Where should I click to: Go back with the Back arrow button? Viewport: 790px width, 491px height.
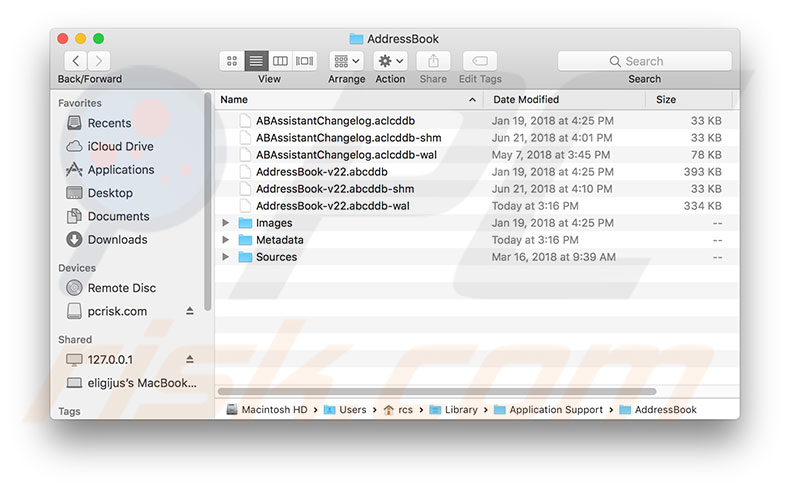(x=76, y=61)
